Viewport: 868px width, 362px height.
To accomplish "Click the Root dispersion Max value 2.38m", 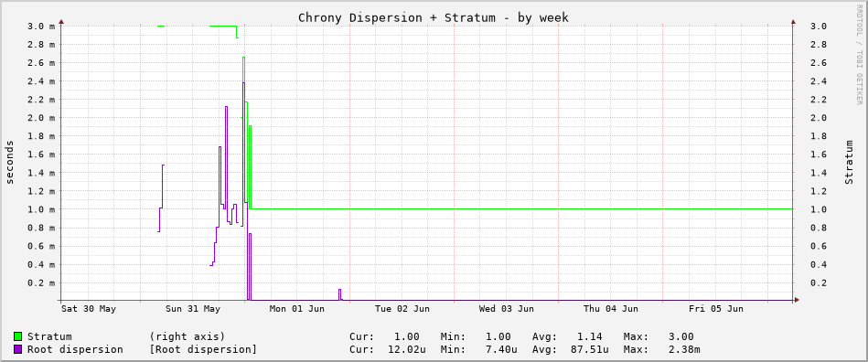I will click(x=684, y=350).
